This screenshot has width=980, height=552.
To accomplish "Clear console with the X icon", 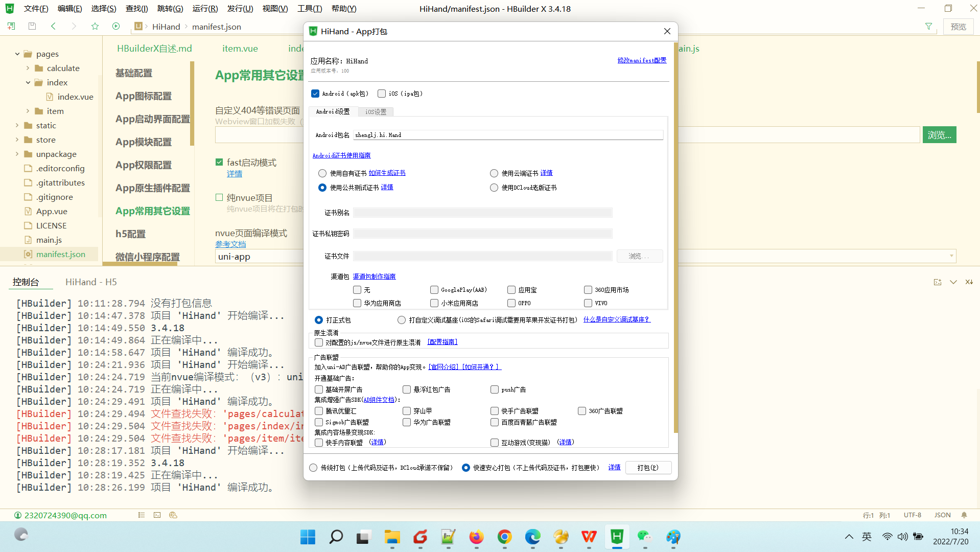I will [x=969, y=282].
